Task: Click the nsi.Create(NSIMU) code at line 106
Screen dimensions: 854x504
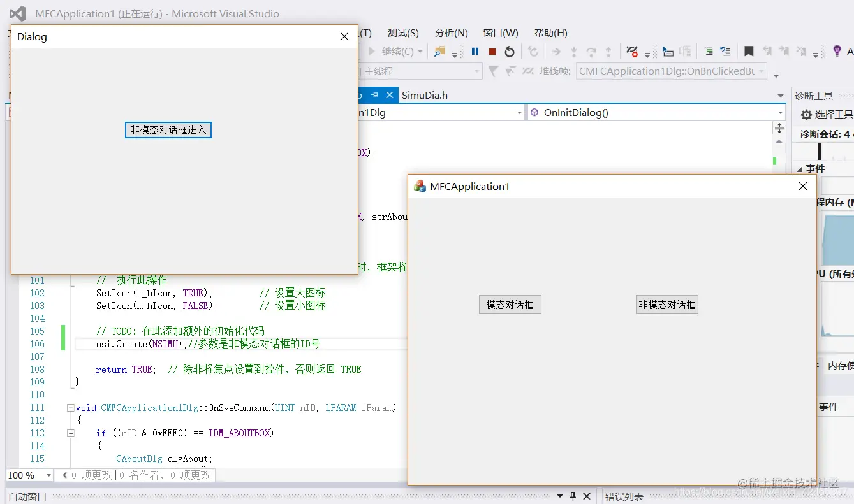Action: pos(140,344)
